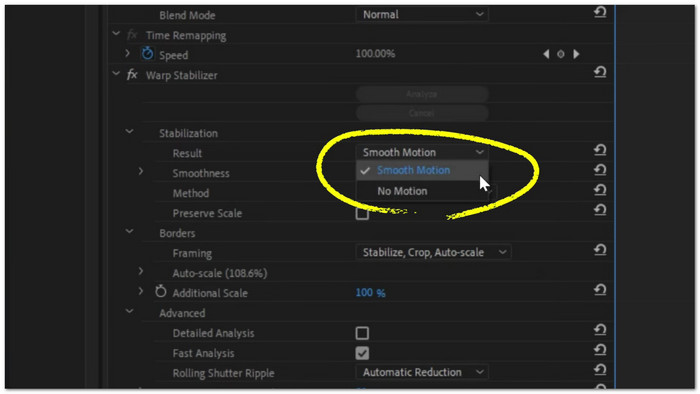Click the Auto-scale (108.6%) label

tap(220, 274)
